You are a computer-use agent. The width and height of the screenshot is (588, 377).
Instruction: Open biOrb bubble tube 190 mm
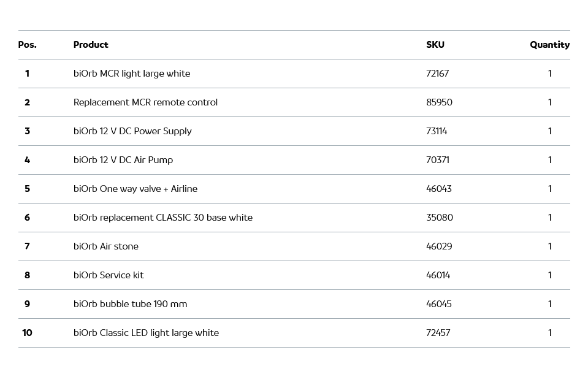click(130, 304)
